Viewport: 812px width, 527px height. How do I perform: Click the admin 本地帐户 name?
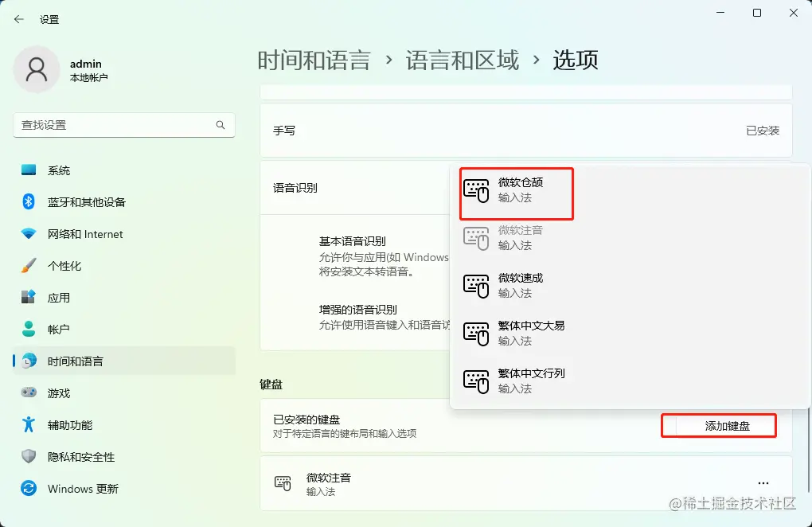tap(88, 70)
